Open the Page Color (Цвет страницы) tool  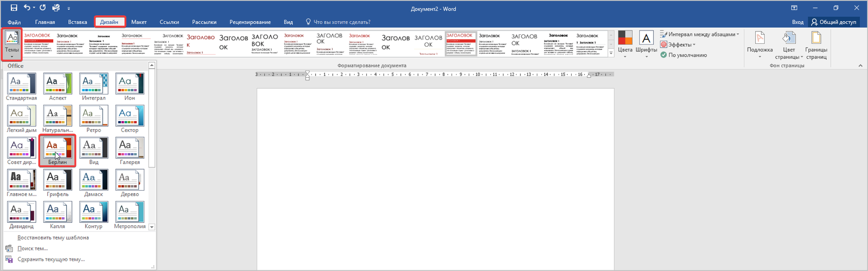coord(789,43)
